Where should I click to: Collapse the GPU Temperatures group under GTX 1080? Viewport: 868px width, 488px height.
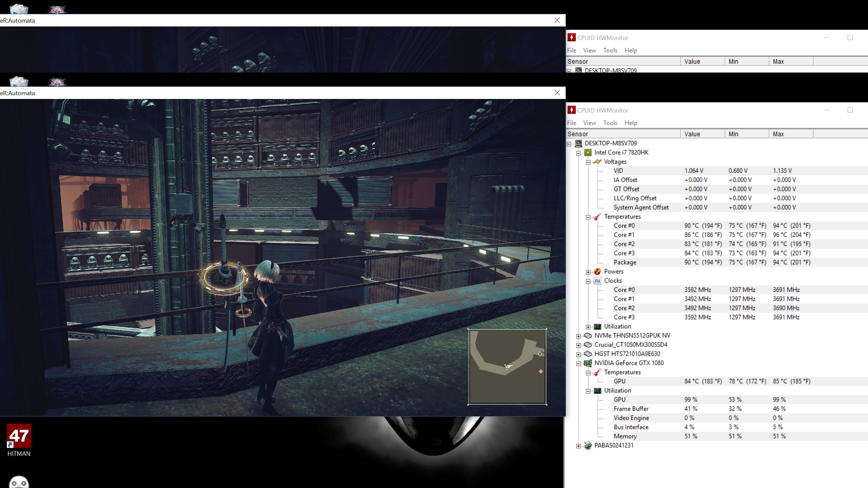point(588,372)
